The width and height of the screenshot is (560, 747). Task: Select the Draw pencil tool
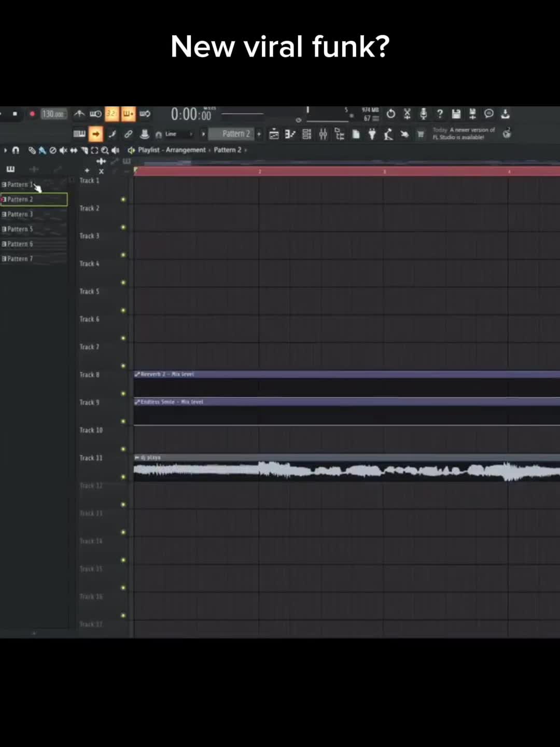(32, 150)
